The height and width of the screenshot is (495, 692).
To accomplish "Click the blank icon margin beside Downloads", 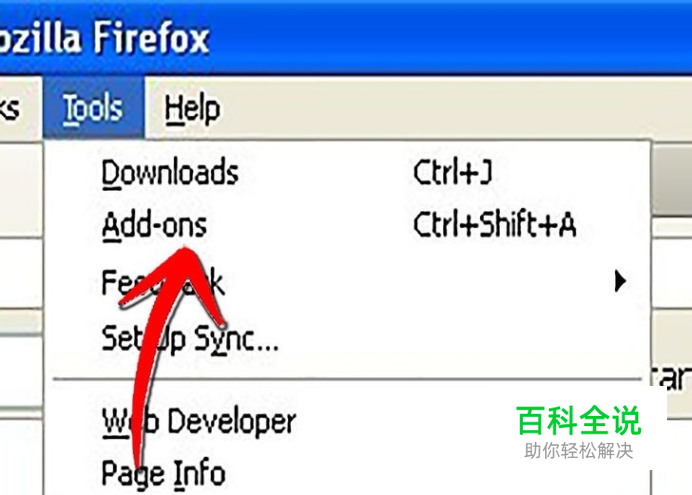I will tap(73, 172).
